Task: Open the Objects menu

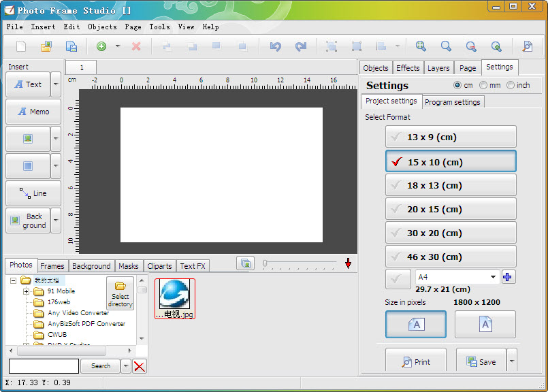Action: (102, 27)
